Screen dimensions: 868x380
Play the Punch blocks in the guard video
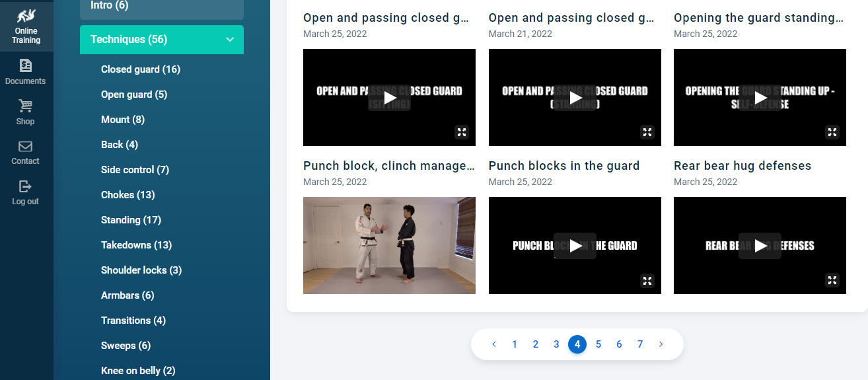click(575, 246)
